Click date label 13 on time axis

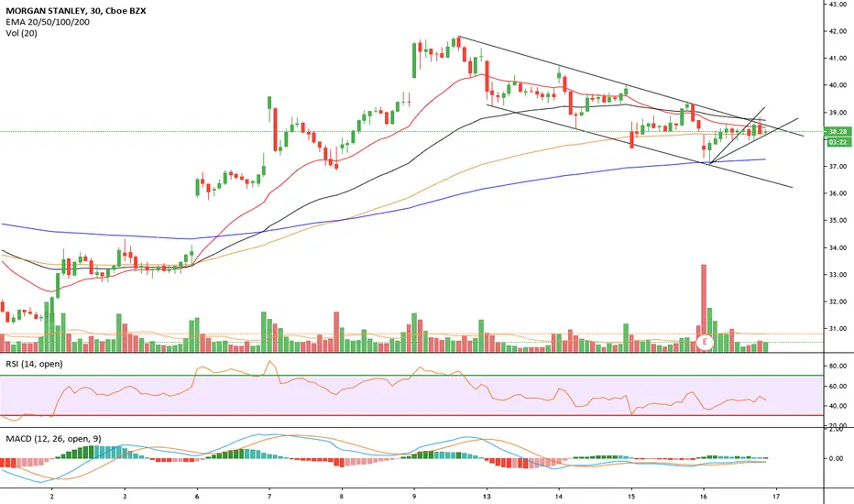pyautogui.click(x=487, y=497)
